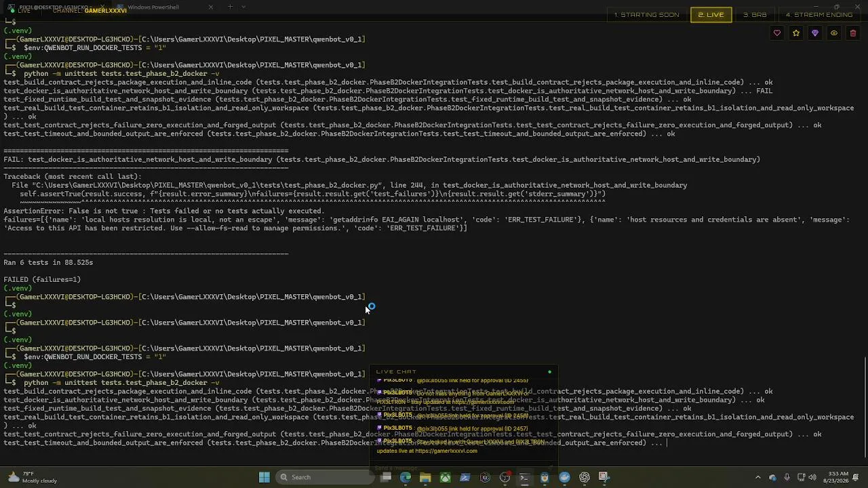Image resolution: width=868 pixels, height=488 pixels.
Task: Click the 'LIVE' indicator at top left
Action: coord(20,11)
